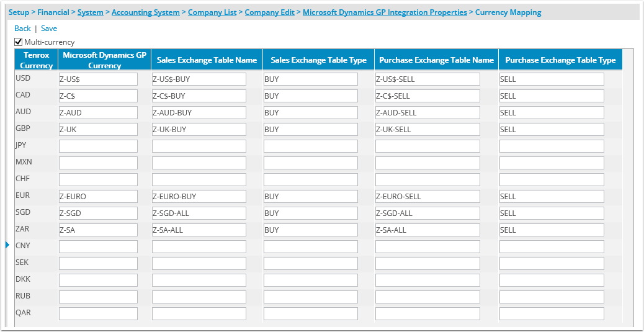Image resolution: width=644 pixels, height=332 pixels.
Task: Click the QAR Purchase Exchange Table Type field
Action: (552, 313)
